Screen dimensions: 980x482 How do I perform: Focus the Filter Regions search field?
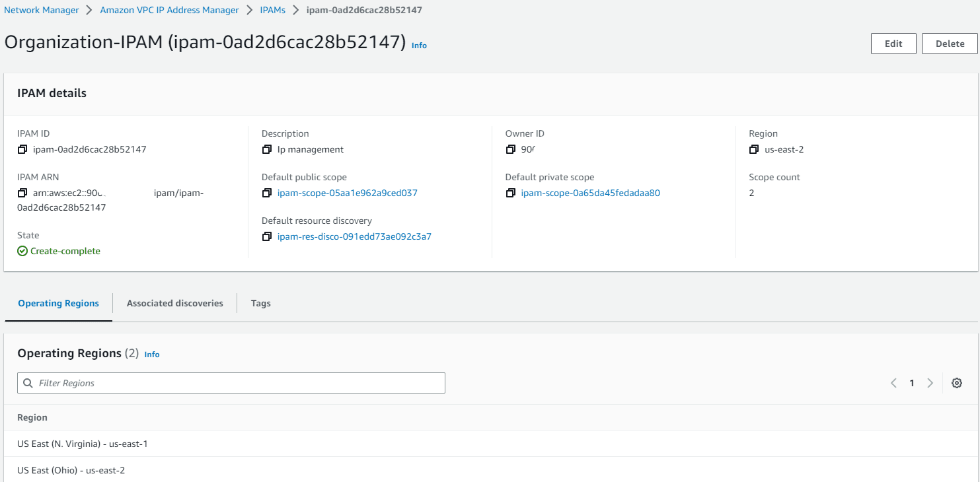231,383
